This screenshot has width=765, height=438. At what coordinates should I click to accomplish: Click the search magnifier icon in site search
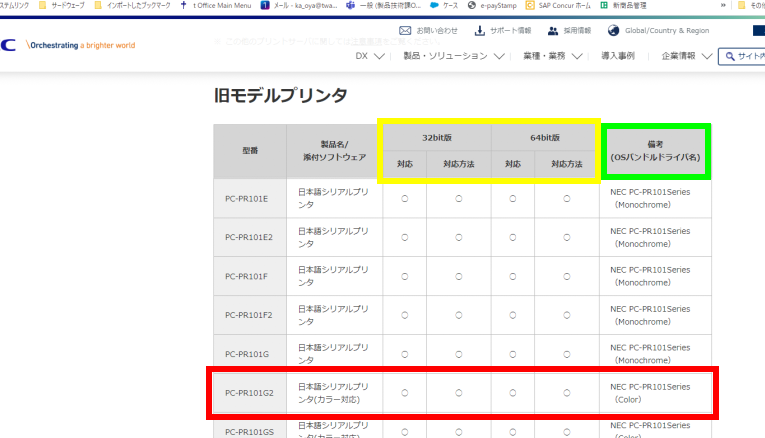pos(727,56)
